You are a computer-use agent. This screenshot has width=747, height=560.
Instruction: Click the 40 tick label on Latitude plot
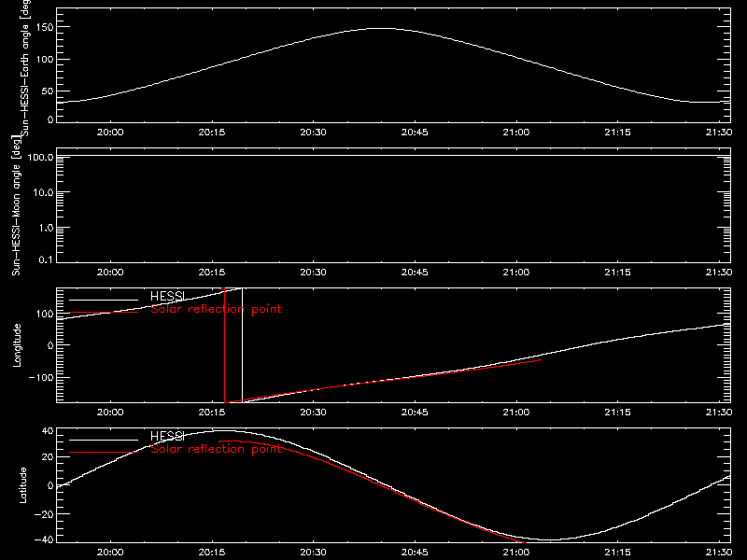point(49,431)
